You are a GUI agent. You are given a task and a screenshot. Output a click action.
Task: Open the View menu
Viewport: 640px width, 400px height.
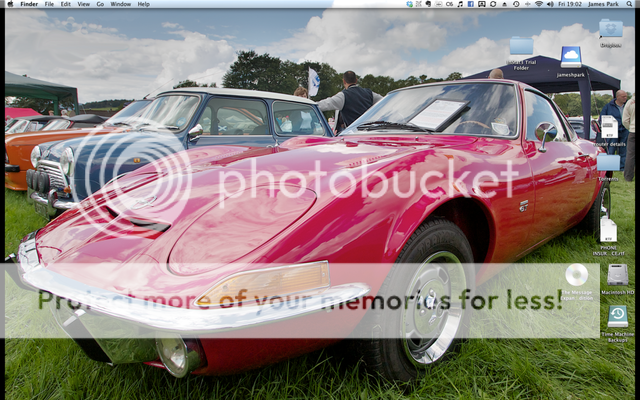tap(84, 4)
